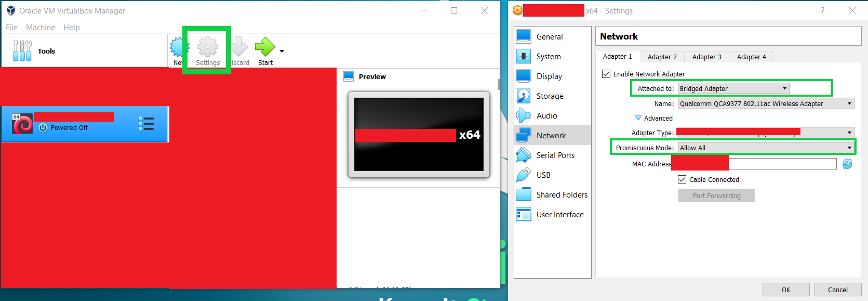868x301 pixels.
Task: Click the green Start arrow icon
Action: [265, 47]
